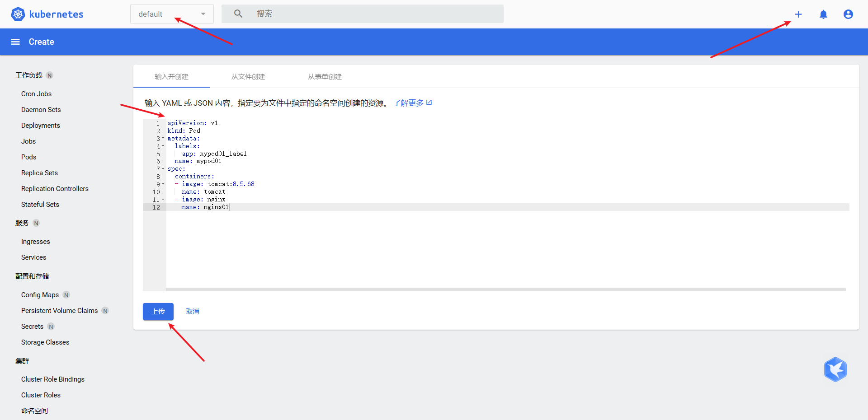Place cursor on the nginx01 name line
Image resolution: width=868 pixels, height=420 pixels.
[507, 207]
